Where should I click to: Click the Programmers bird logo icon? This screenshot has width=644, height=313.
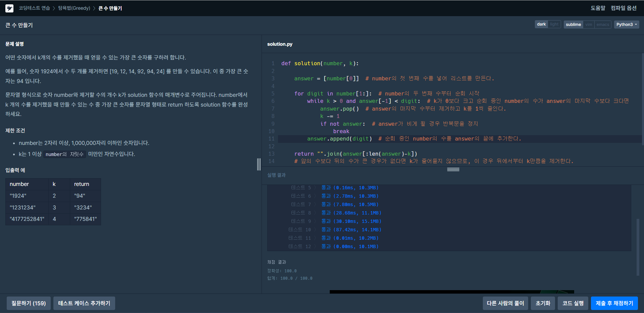click(9, 8)
